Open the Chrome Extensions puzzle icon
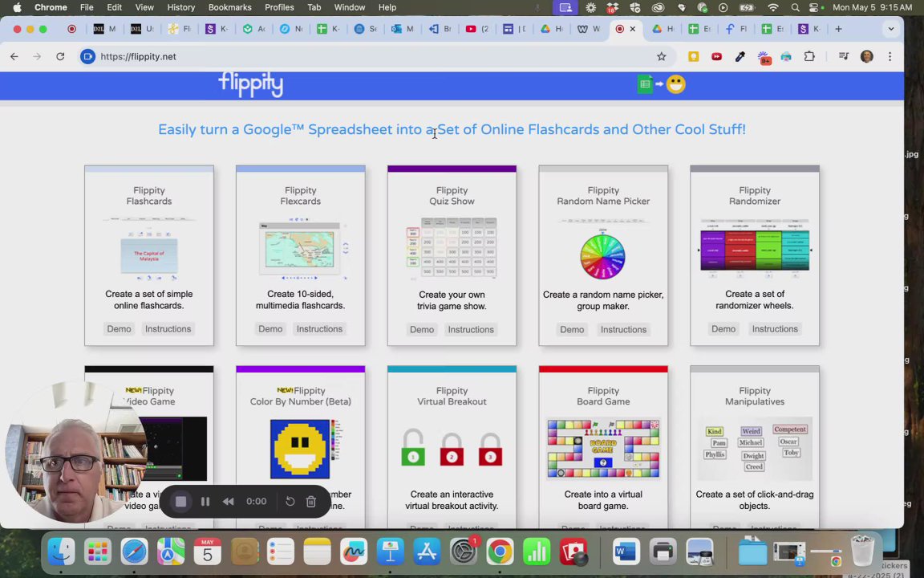Screen dimensions: 924x578 tap(809, 57)
